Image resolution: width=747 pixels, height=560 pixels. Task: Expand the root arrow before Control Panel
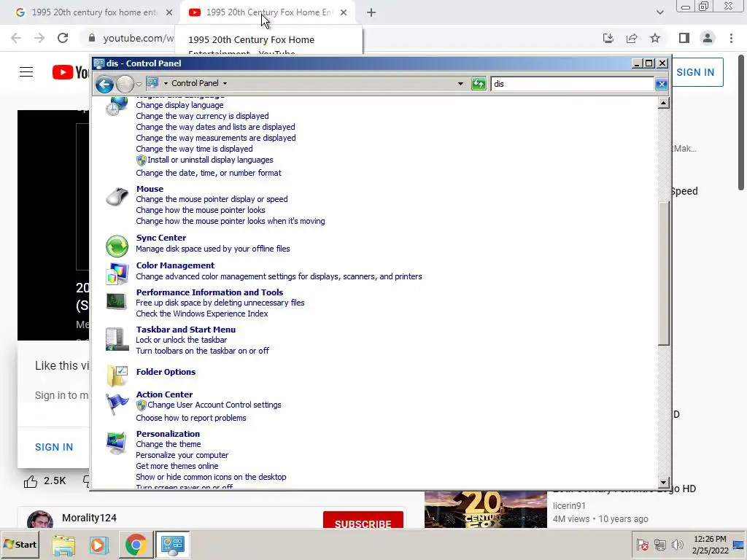point(166,83)
